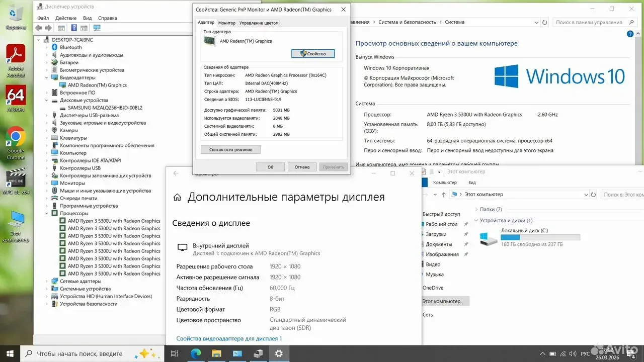Select the Клавиатуры category

(73, 138)
